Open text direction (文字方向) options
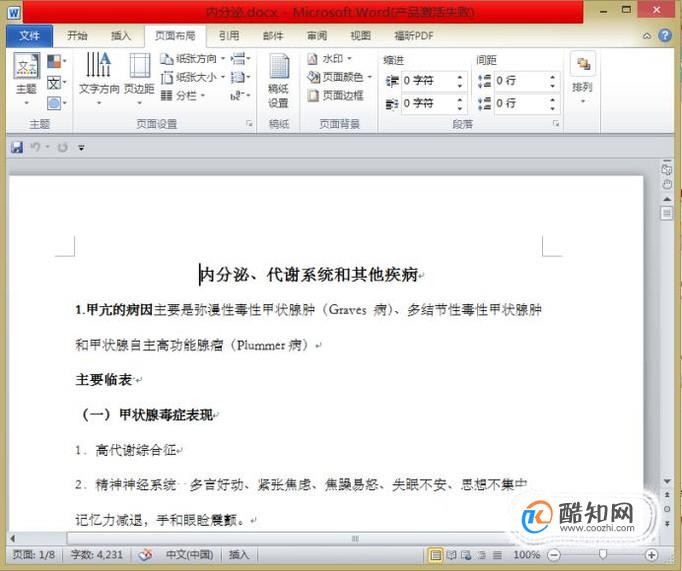Viewport: 682px width, 571px height. click(99, 79)
